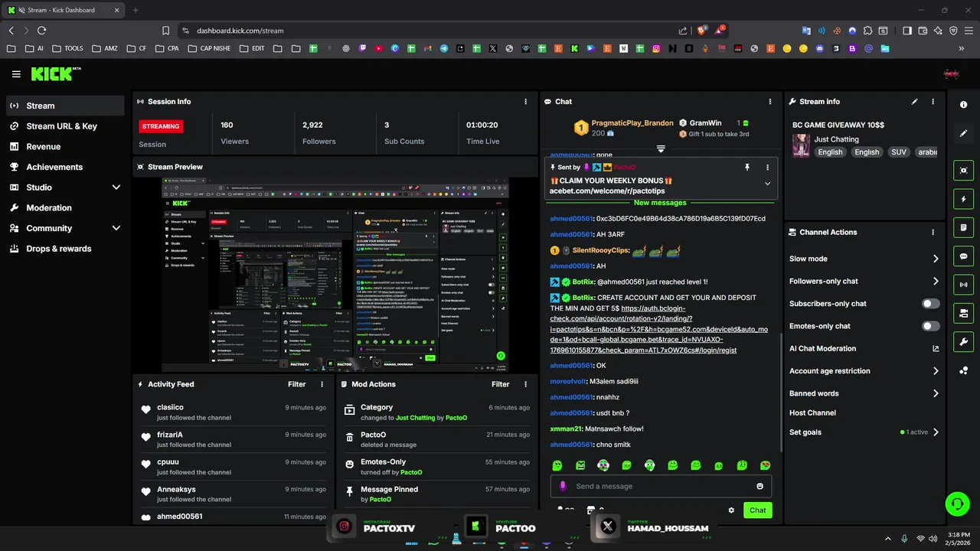
Task: Open Mod Actions Filter
Action: [500, 384]
